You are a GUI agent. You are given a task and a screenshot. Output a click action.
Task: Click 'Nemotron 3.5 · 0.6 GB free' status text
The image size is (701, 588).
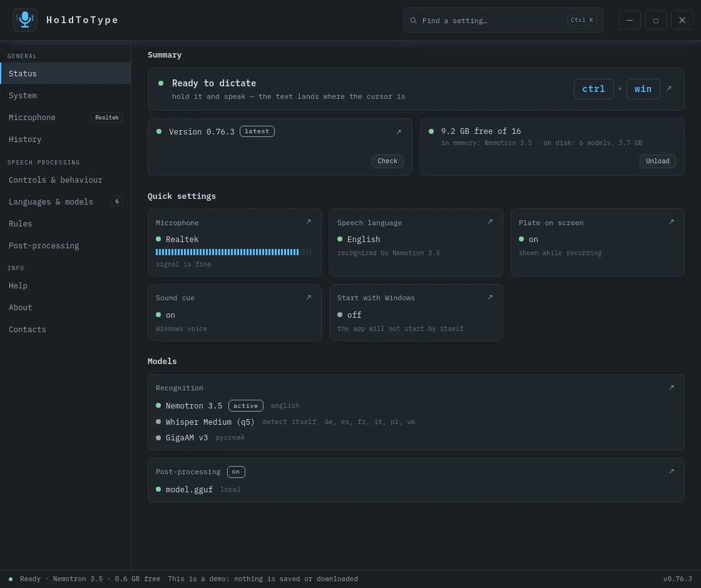point(106,579)
